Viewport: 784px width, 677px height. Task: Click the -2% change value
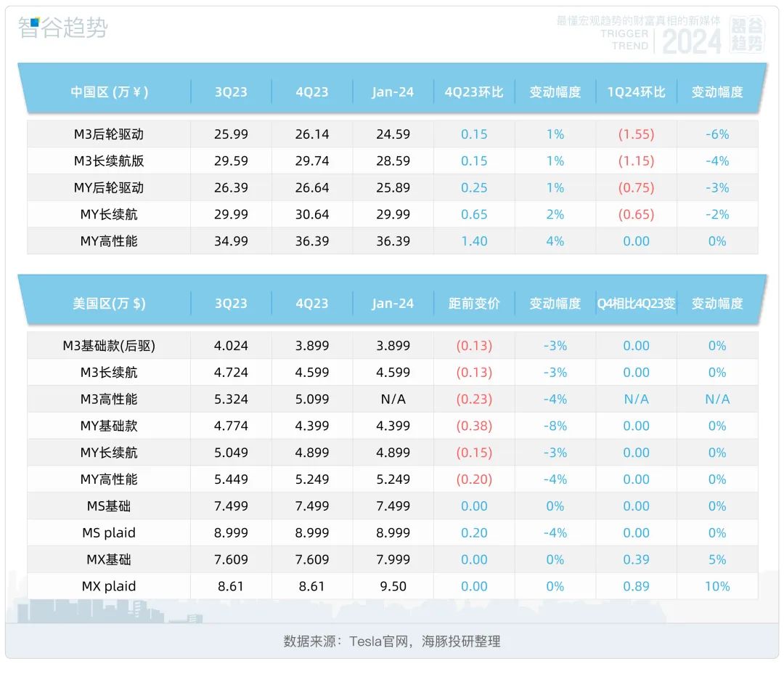[717, 214]
